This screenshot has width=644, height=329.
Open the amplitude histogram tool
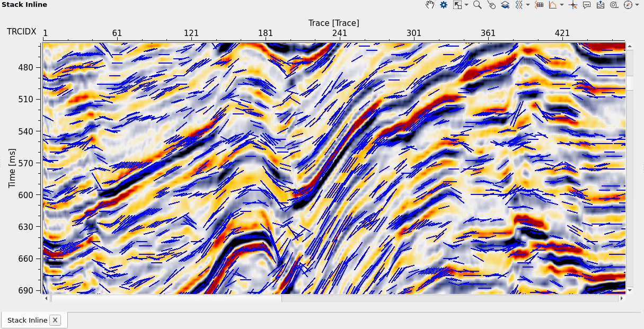tap(553, 5)
